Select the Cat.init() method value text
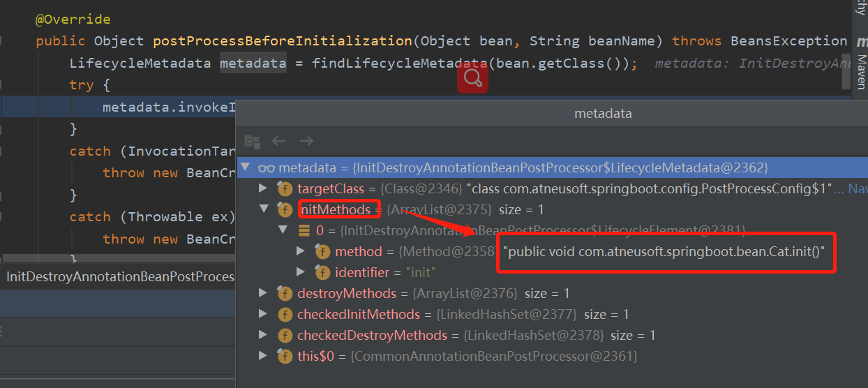The image size is (868, 388). click(x=668, y=251)
